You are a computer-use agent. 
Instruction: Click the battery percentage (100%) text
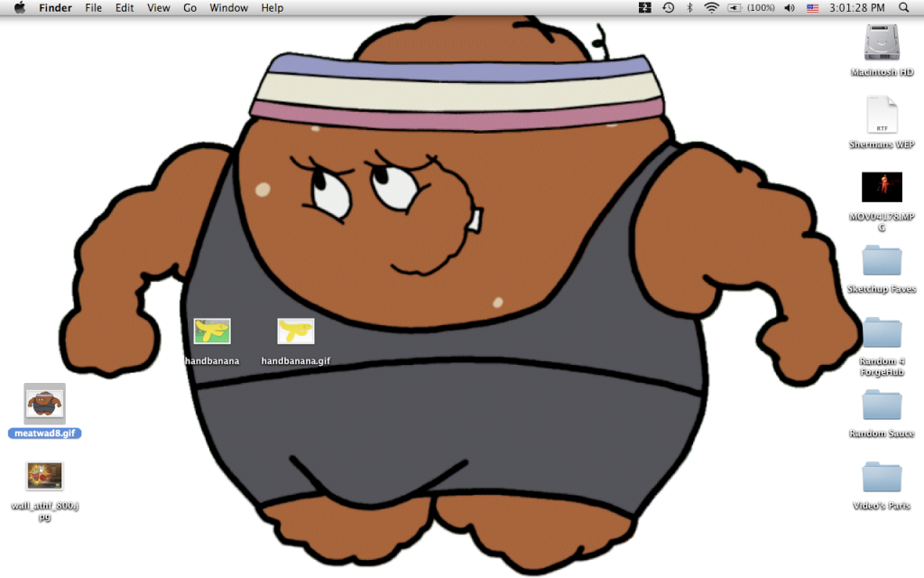coord(761,7)
